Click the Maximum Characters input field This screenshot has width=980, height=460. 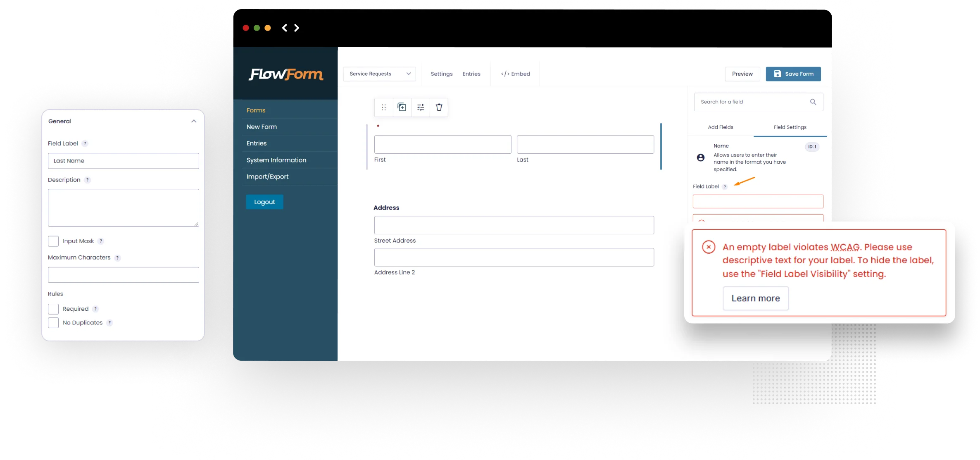coord(123,275)
